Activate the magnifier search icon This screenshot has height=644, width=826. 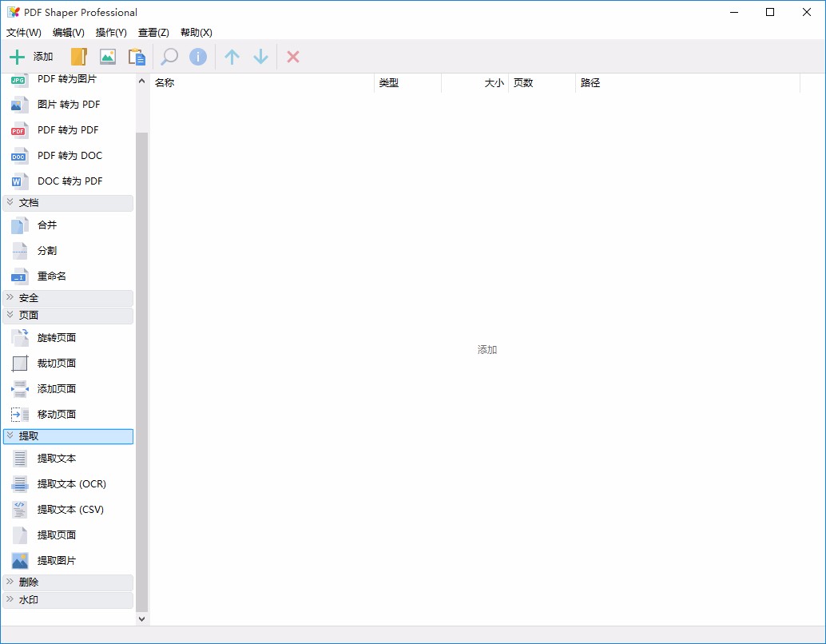coord(169,56)
